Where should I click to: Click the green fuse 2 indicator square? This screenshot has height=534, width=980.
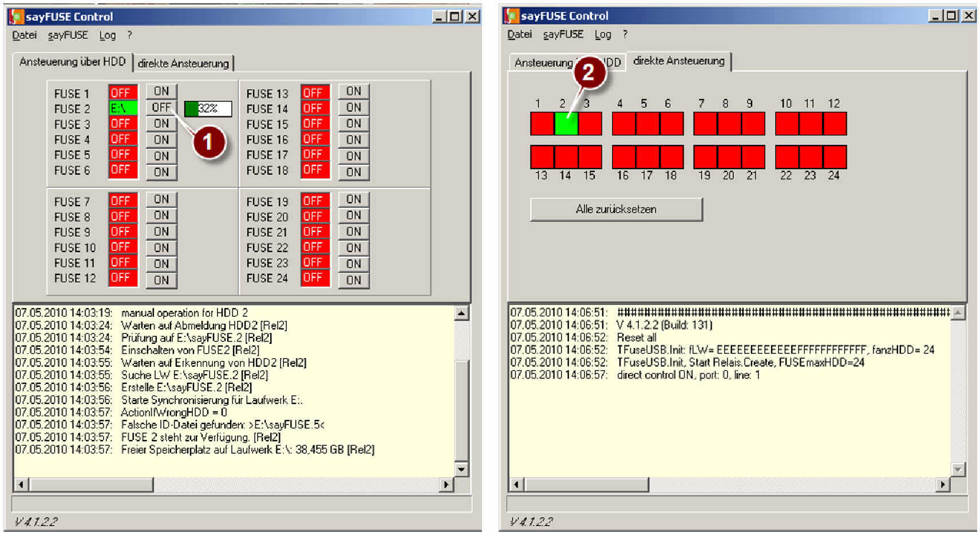pos(566,124)
